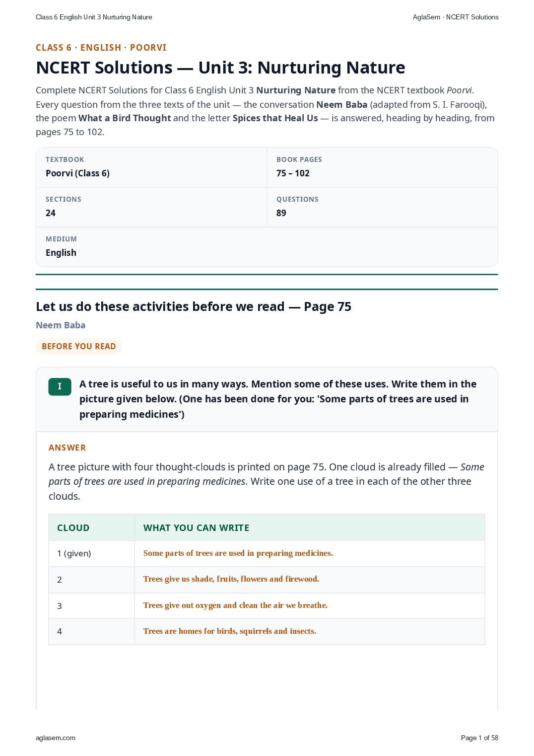Screen dimensions: 534x756
Task: Select the Poorvi (Class 6) textbook cell
Action: coord(151,167)
